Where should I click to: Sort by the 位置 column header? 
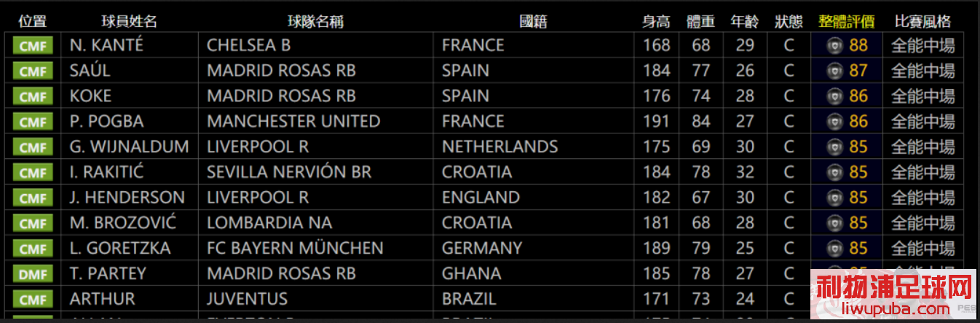click(31, 21)
